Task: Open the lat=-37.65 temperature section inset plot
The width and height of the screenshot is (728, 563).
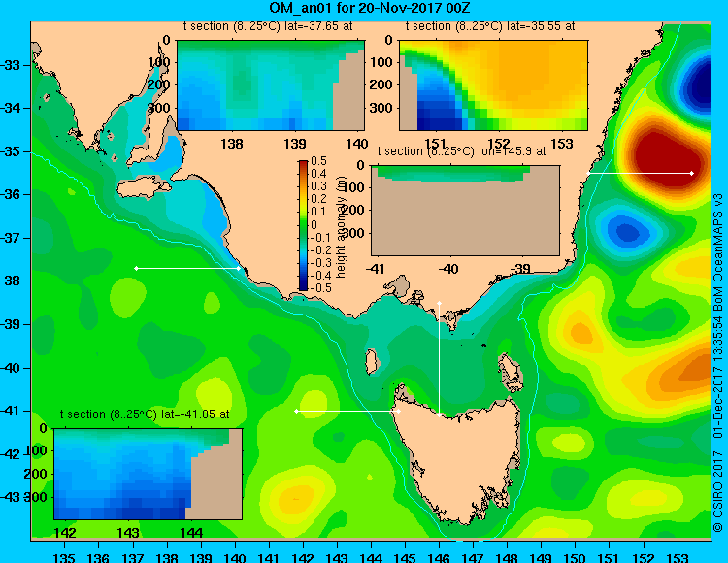Action: (271, 85)
